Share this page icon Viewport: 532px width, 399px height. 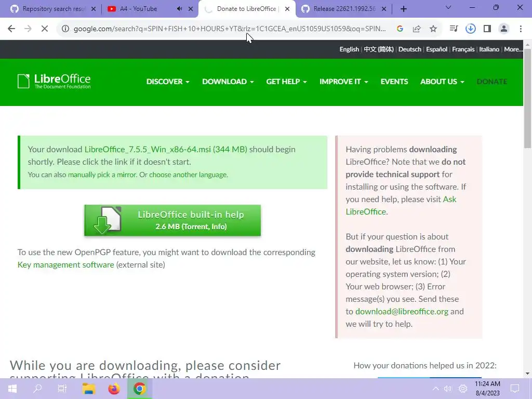click(417, 29)
